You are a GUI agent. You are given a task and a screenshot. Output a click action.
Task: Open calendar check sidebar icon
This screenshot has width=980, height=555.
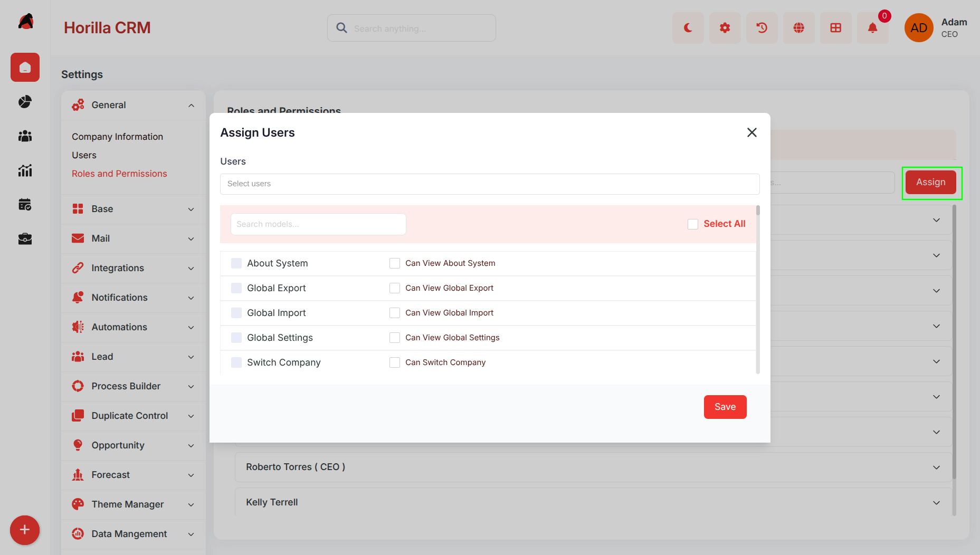pyautogui.click(x=25, y=205)
